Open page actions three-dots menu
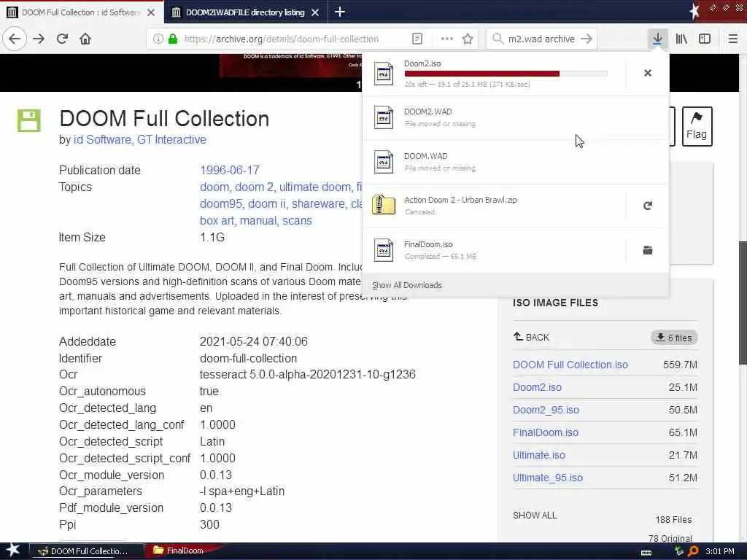This screenshot has height=560, width=747. click(447, 39)
